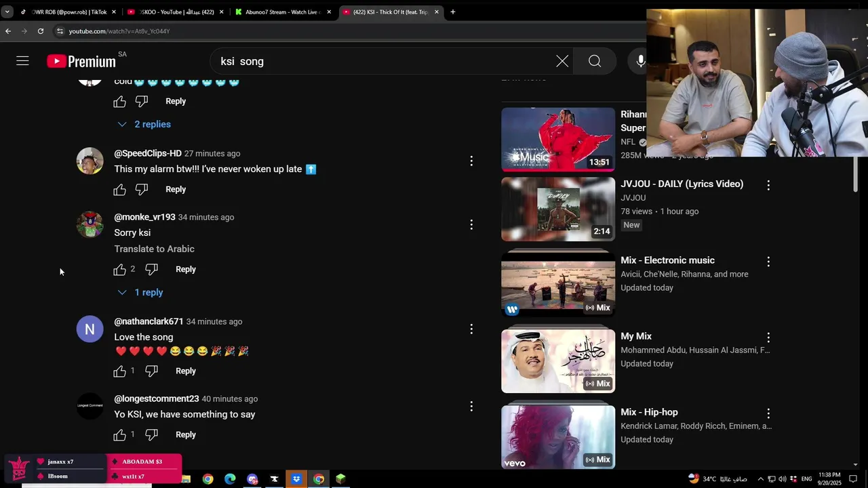Open options menu for @longestcomment23 comment
868x488 pixels.
point(471,407)
